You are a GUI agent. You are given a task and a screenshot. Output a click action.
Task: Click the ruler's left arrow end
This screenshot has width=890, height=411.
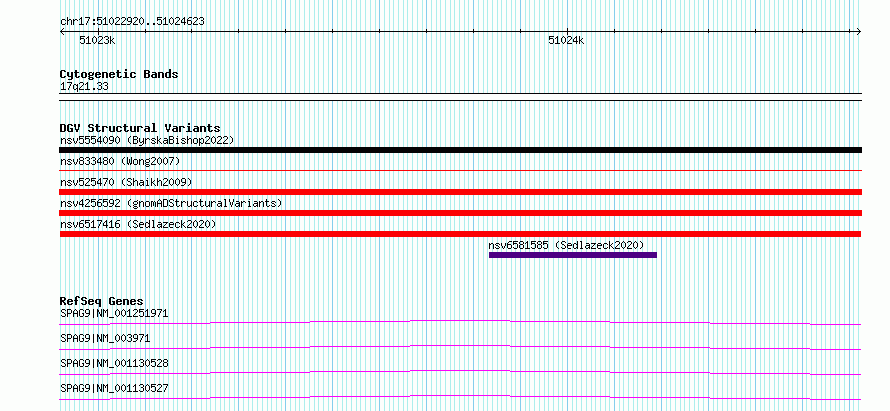click(x=62, y=31)
